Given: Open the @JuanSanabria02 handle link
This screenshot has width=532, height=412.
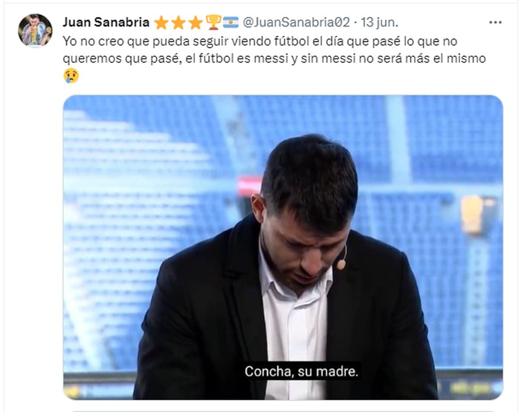Looking at the screenshot, I should (297, 22).
